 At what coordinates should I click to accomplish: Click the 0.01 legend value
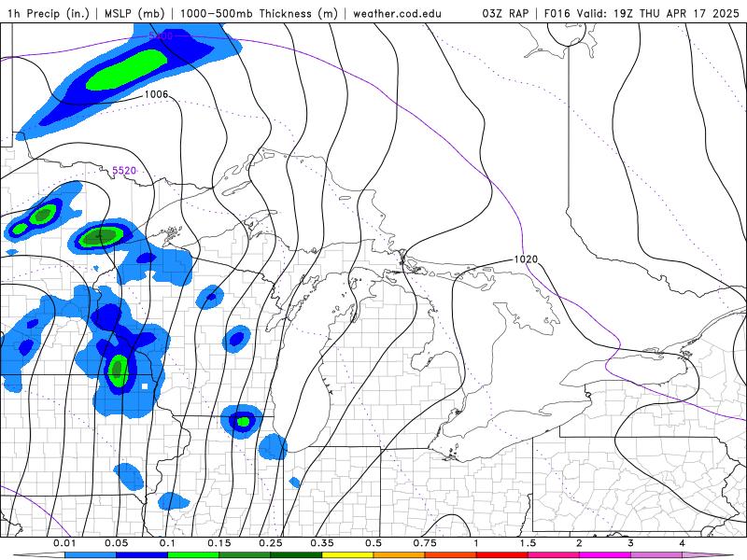coord(64,543)
